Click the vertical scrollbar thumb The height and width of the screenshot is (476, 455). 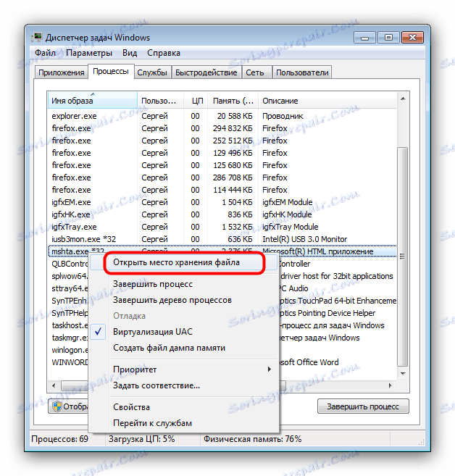pyautogui.click(x=403, y=256)
